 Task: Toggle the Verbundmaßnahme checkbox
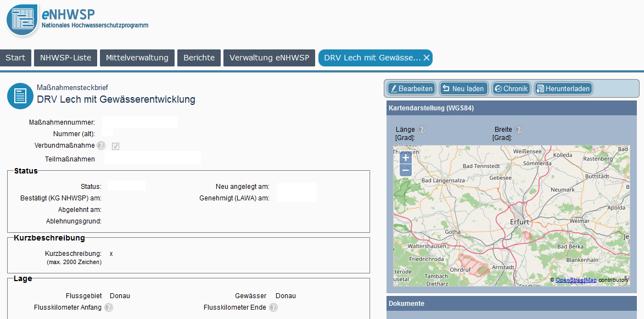click(116, 146)
